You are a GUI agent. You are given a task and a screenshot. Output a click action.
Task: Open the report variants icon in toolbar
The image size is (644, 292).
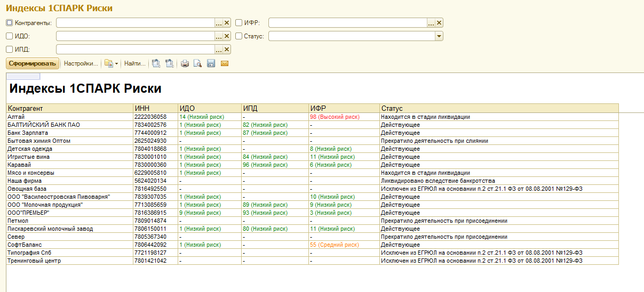tap(109, 63)
